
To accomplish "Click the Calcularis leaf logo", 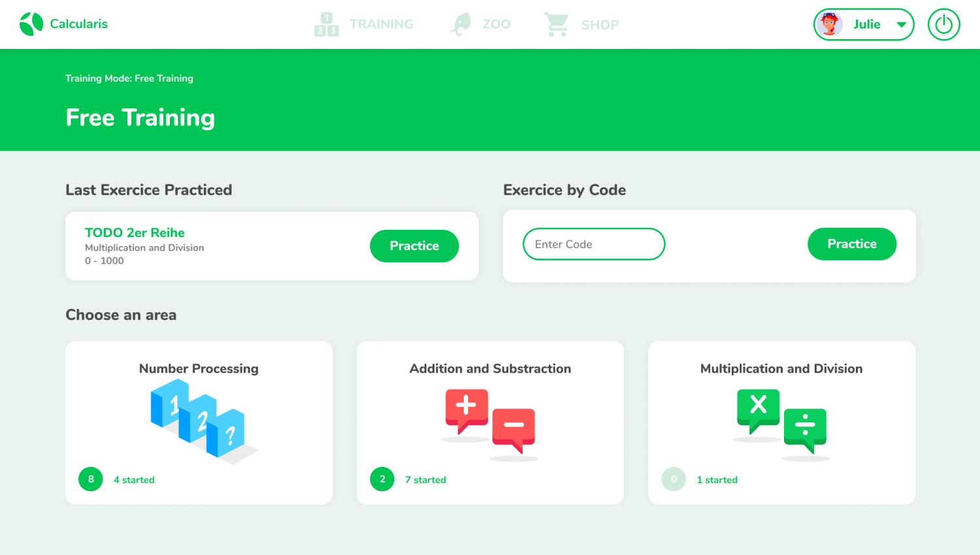I will coord(31,24).
